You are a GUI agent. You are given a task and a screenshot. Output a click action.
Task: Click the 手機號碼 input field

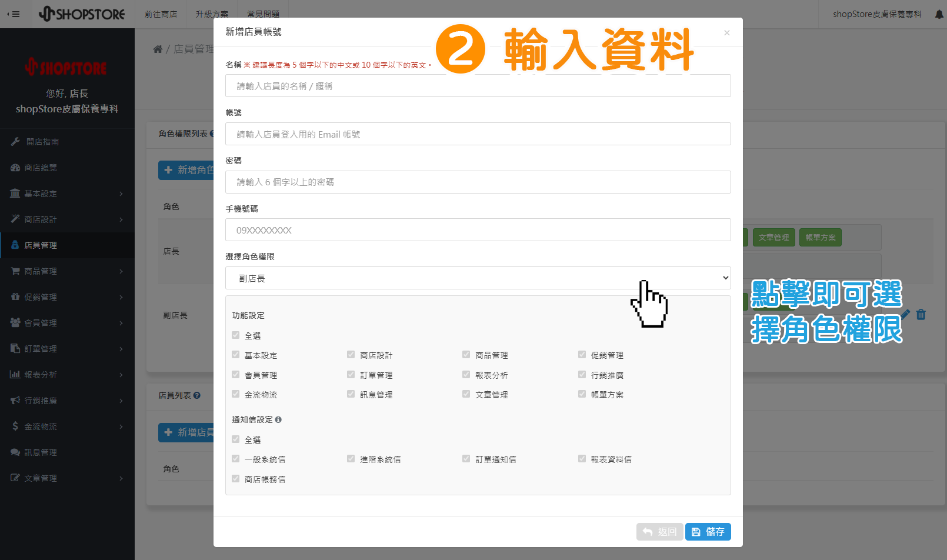point(478,230)
